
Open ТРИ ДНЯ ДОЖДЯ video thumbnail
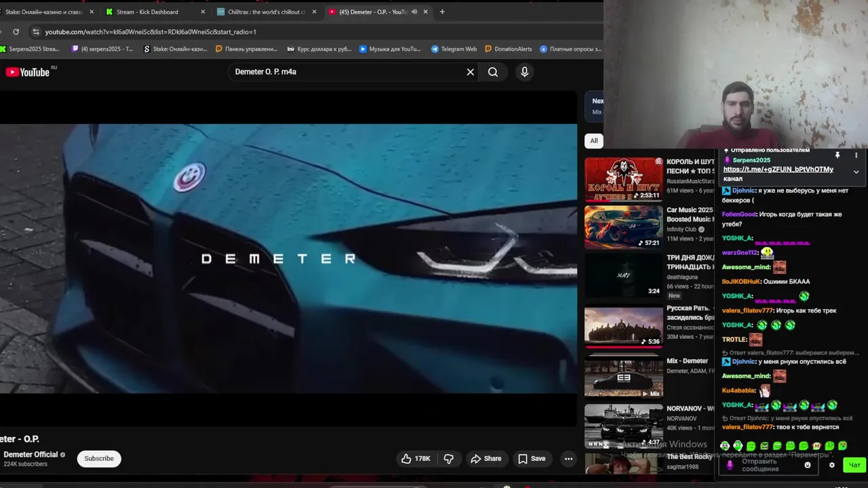pyautogui.click(x=624, y=276)
